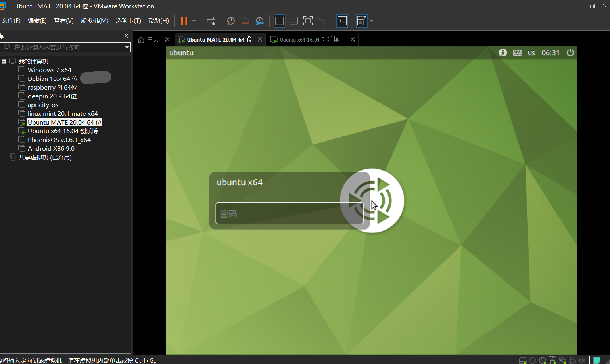Open the 虚拟机(M) menu
This screenshot has width=610, height=364.
click(x=94, y=21)
